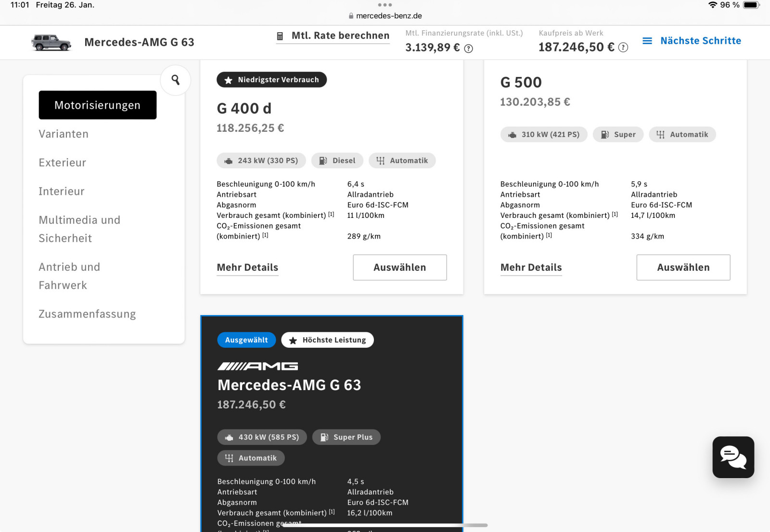Click the financing rate info question icon
Viewport: 770px width, 532px height.
click(468, 48)
